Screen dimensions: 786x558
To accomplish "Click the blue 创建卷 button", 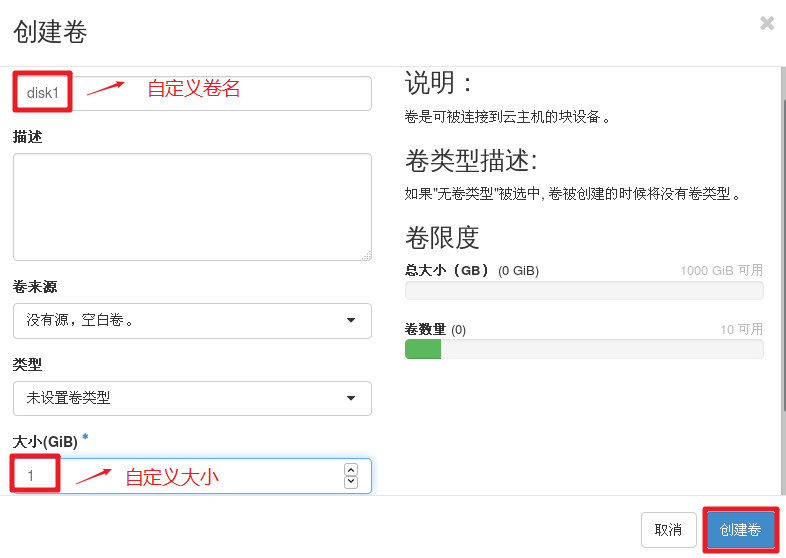I will click(740, 530).
